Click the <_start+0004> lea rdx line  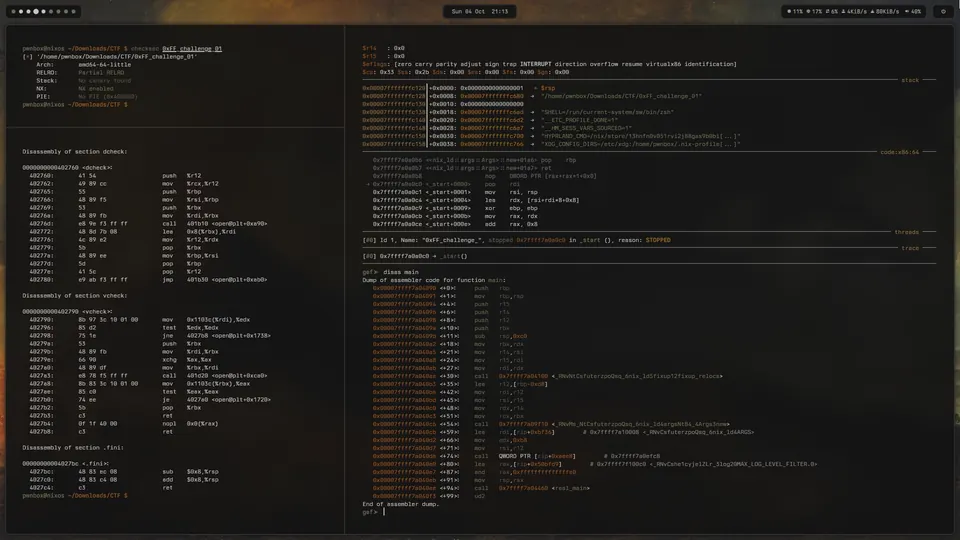[x=476, y=200]
